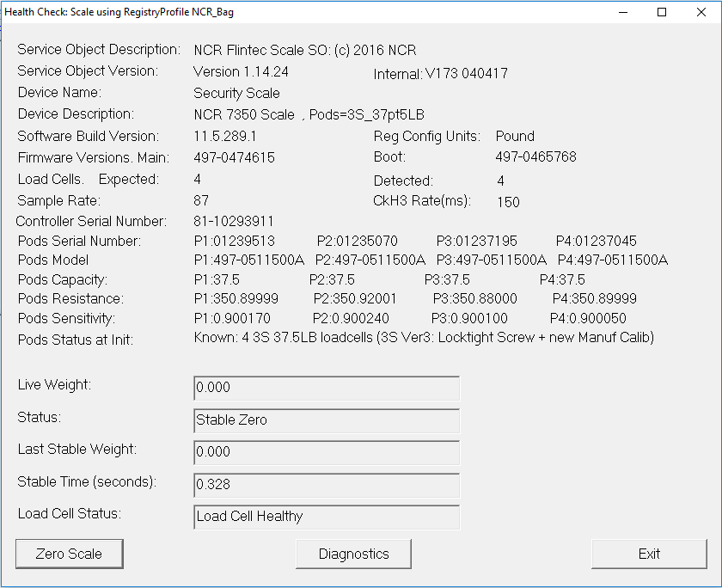Click pod resistance P2:350.92001
Image resolution: width=722 pixels, height=588 pixels.
tap(355, 298)
